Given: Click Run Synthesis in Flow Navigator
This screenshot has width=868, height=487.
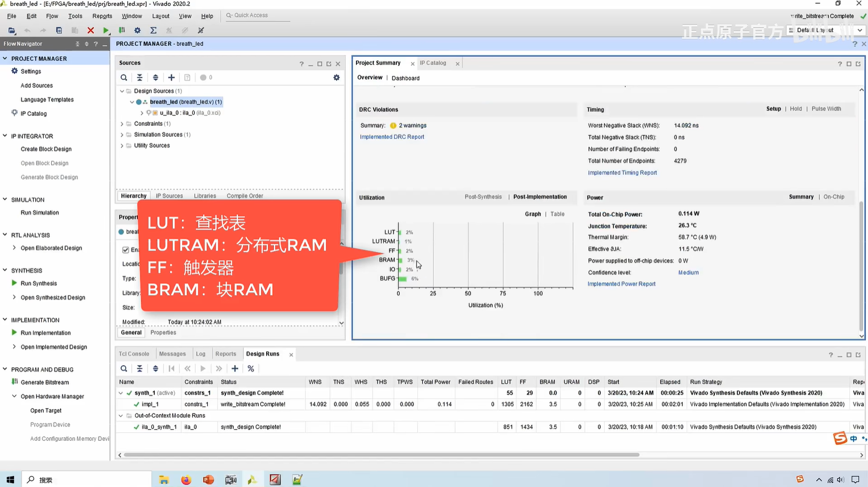Looking at the screenshot, I should coord(39,283).
